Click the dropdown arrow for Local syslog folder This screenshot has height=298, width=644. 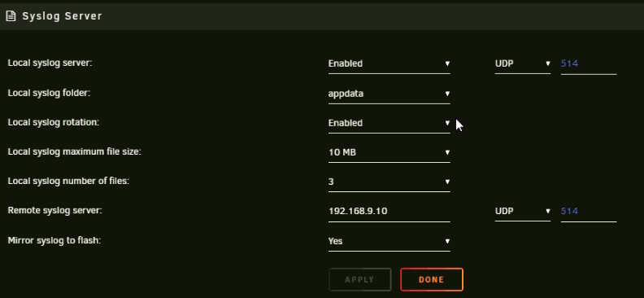click(447, 94)
